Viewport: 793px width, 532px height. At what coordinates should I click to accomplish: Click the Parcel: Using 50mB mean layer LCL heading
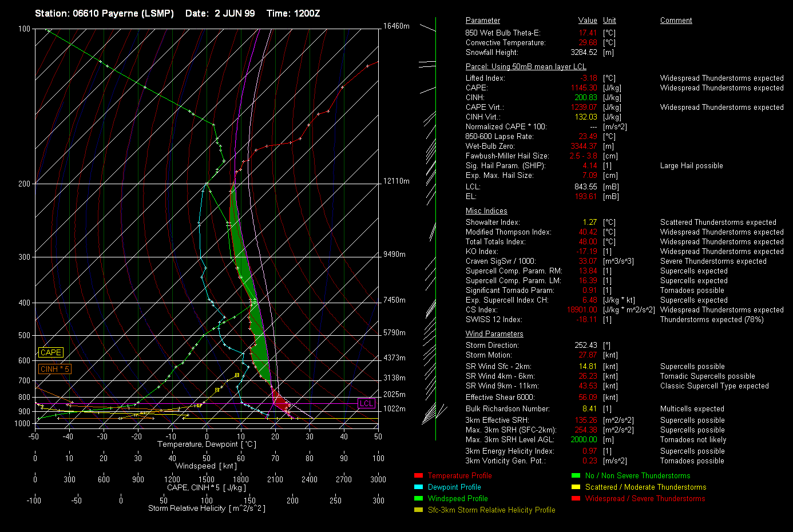(525, 67)
